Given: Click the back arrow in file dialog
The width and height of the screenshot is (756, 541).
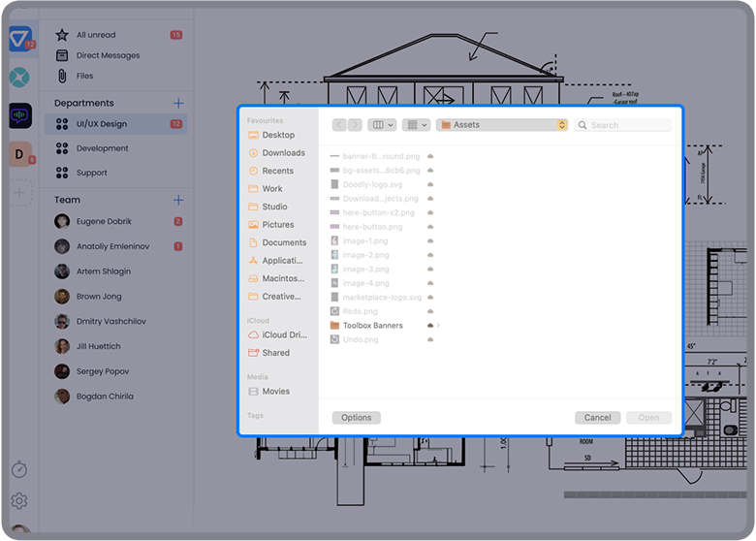Looking at the screenshot, I should pos(339,125).
